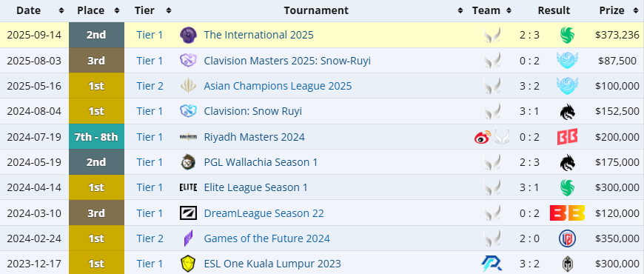Sort by the Tournament column header arrows
This screenshot has width=644, height=274.
[x=460, y=10]
